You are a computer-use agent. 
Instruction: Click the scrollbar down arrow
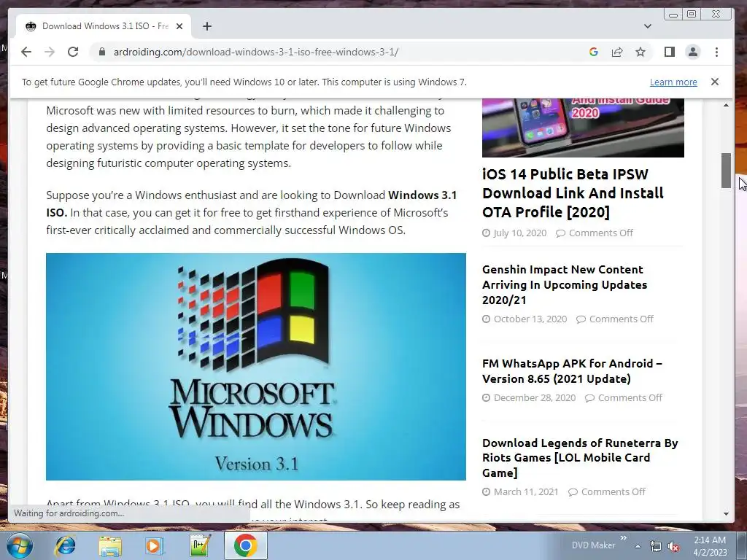click(726, 514)
